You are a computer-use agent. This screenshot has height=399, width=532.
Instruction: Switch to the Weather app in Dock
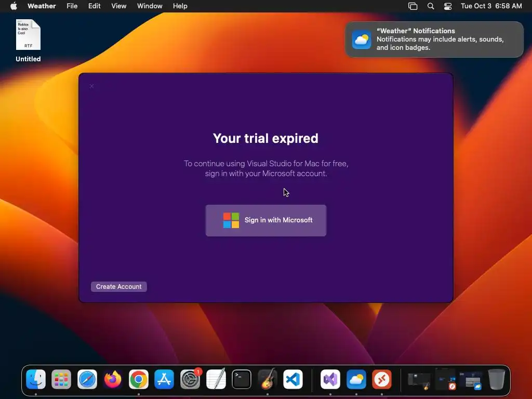356,379
